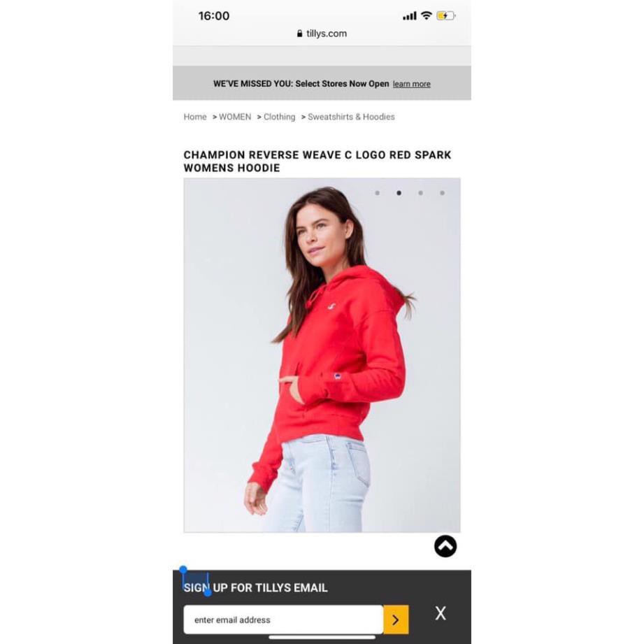Open Sweatshirts & Hoodies breadcrumb link

pos(351,117)
